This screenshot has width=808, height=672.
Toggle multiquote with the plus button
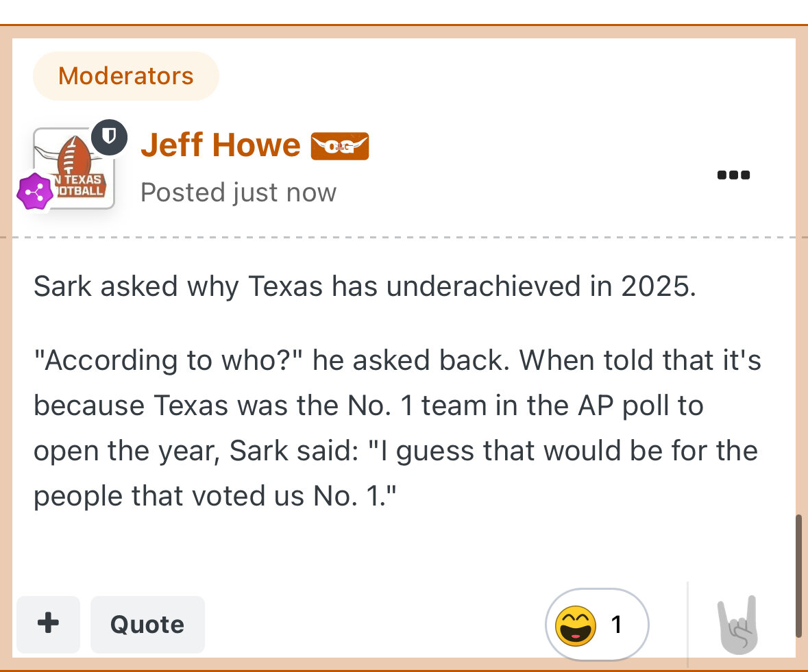point(48,624)
